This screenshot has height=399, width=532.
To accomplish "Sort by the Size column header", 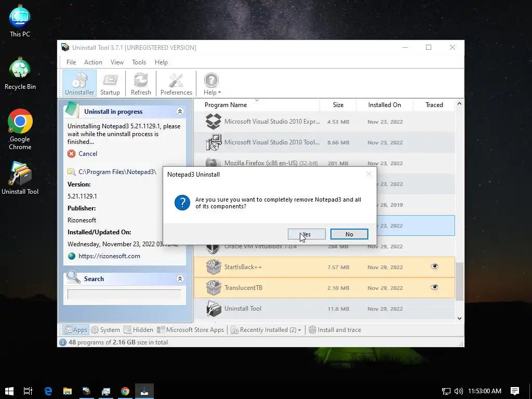I will 338,105.
